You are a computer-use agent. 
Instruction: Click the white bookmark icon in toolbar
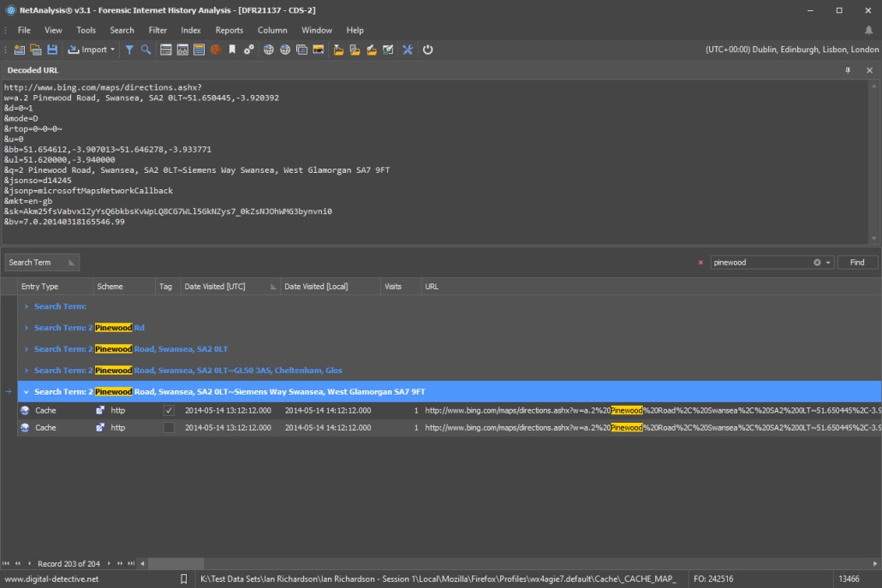(x=232, y=50)
